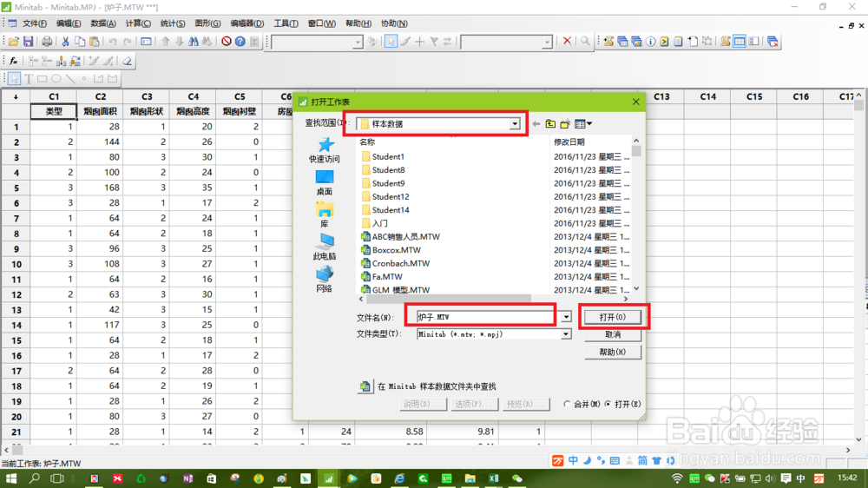
Task: Expand the 文件类型 file type dropdown
Action: pos(566,334)
